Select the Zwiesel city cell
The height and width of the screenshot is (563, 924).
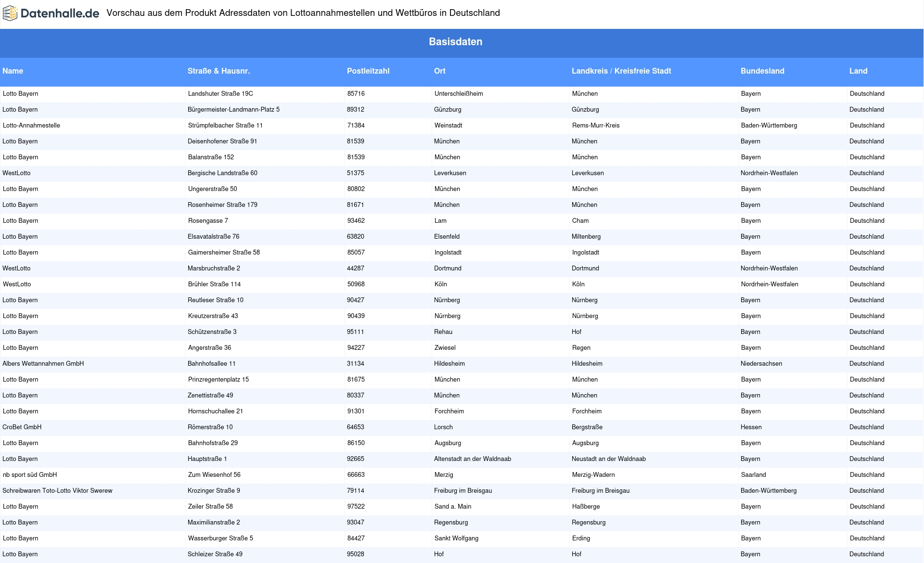445,348
